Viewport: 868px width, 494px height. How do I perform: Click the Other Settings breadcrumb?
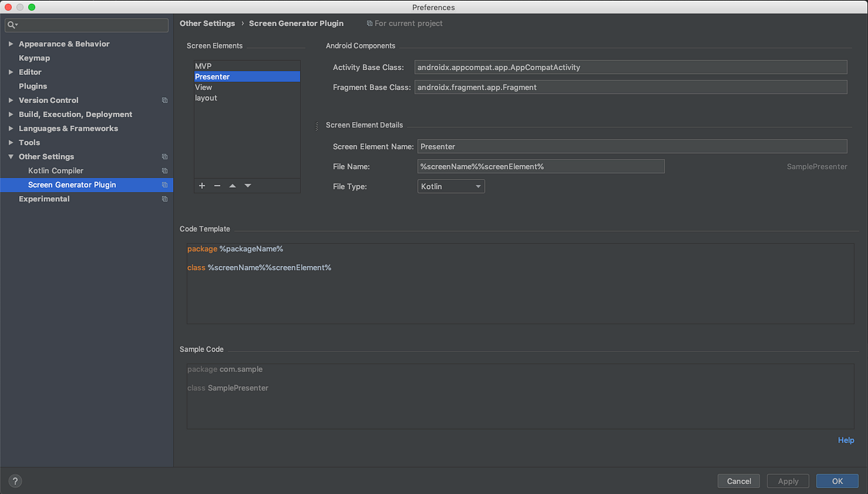[207, 23]
